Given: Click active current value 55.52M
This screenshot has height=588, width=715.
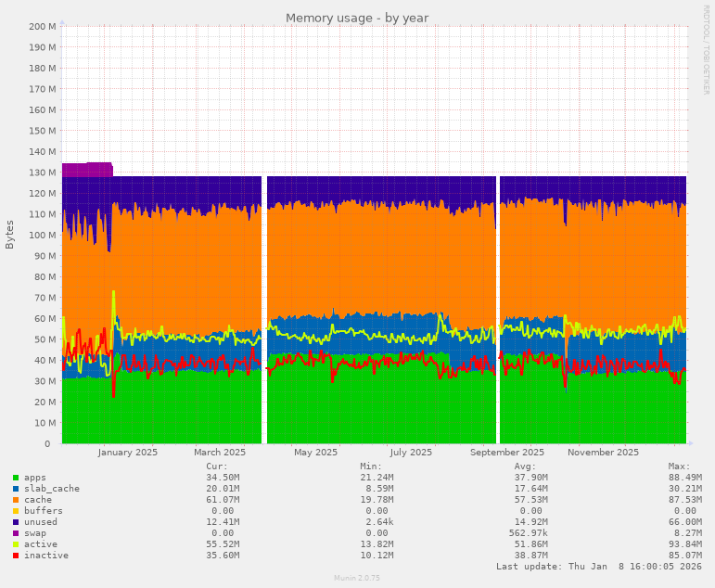Looking at the screenshot, I should click(223, 544).
